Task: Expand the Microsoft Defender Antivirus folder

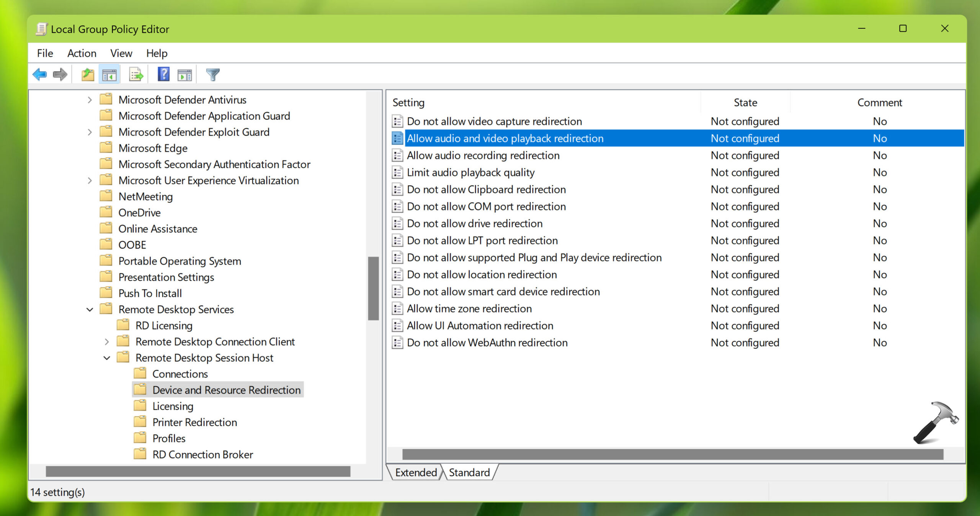Action: (x=90, y=100)
